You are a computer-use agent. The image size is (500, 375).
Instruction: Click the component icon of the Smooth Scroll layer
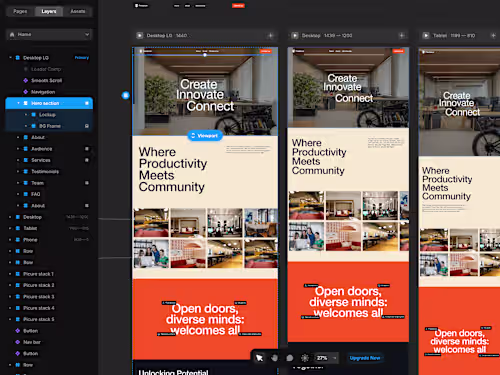(x=26, y=80)
